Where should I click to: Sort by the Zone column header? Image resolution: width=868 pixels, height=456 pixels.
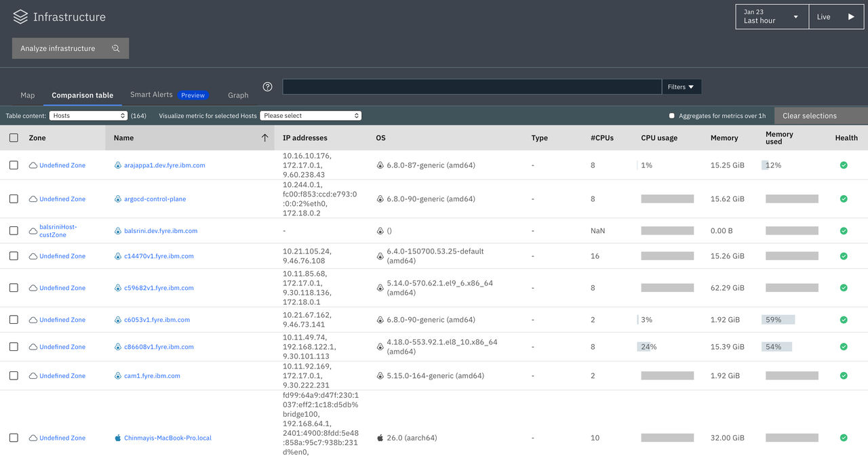pos(37,138)
